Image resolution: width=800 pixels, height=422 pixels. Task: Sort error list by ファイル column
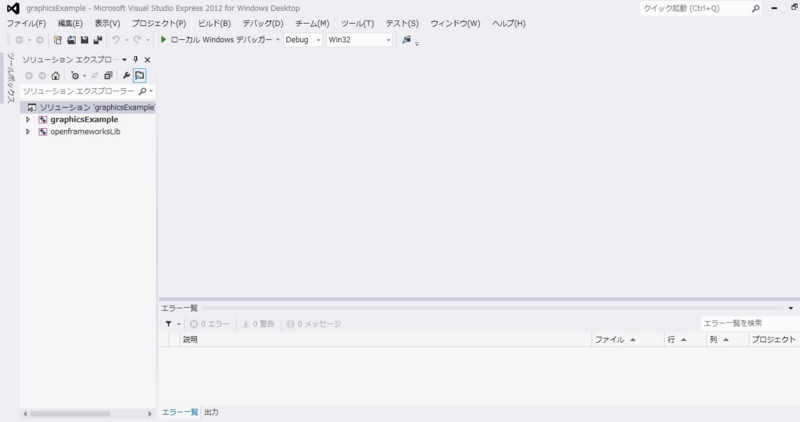point(628,339)
